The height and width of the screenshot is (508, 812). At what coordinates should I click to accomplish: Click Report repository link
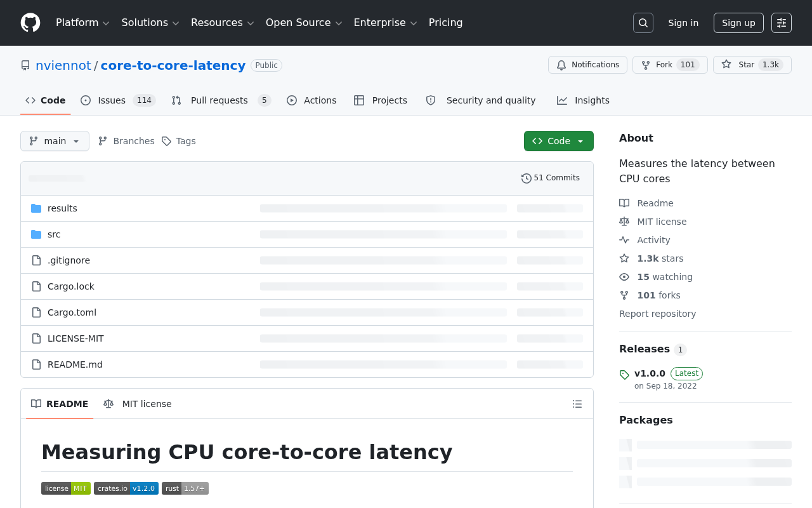point(657,314)
